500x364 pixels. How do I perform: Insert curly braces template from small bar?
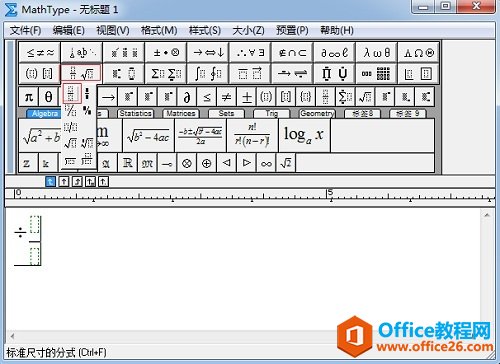(x=306, y=97)
